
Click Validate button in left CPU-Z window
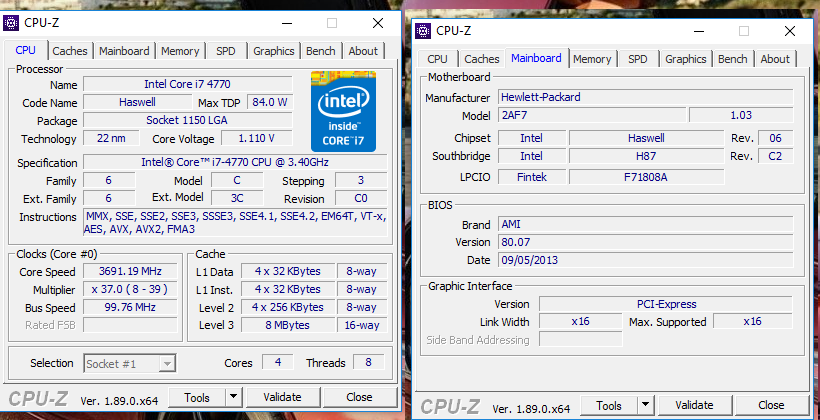pyautogui.click(x=282, y=398)
